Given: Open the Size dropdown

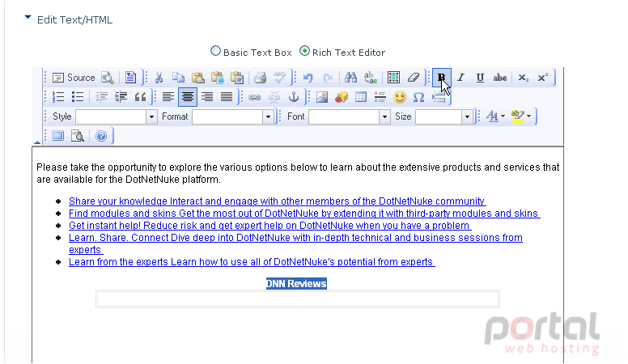Looking at the screenshot, I should pos(444,116).
